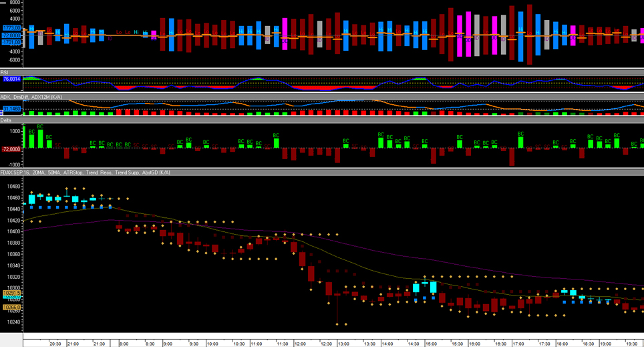The height and width of the screenshot is (347, 644).
Task: Click the Delta value marker -72,0000
Action: 11,149
